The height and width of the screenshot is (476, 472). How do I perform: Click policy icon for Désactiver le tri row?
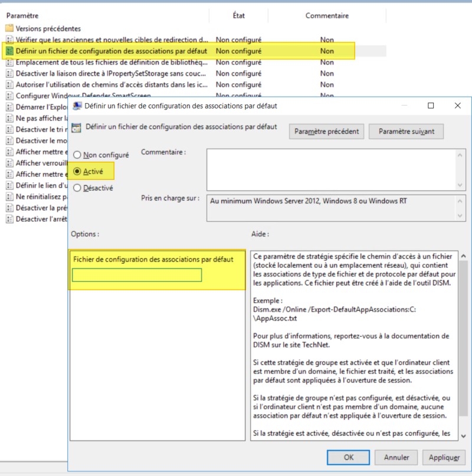pos(9,129)
